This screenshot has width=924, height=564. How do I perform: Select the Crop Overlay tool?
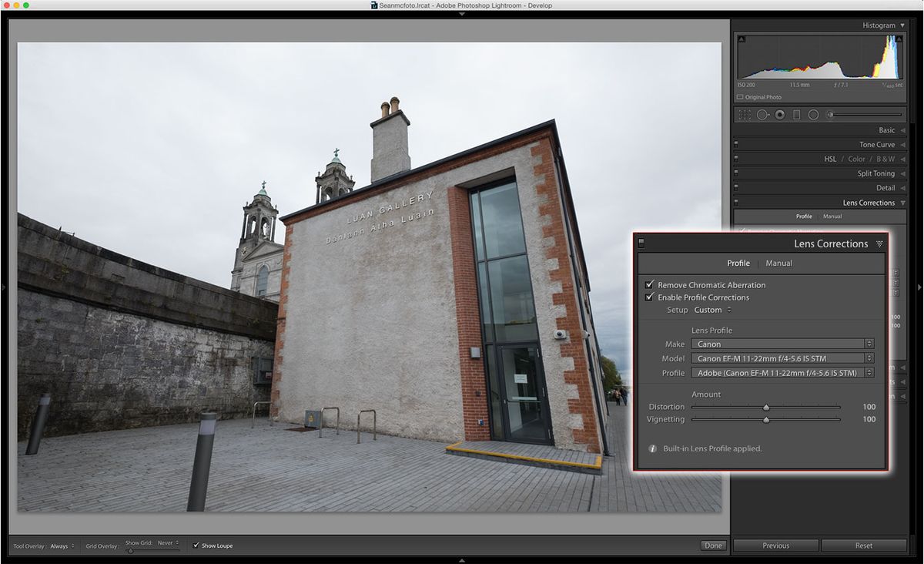click(x=744, y=114)
